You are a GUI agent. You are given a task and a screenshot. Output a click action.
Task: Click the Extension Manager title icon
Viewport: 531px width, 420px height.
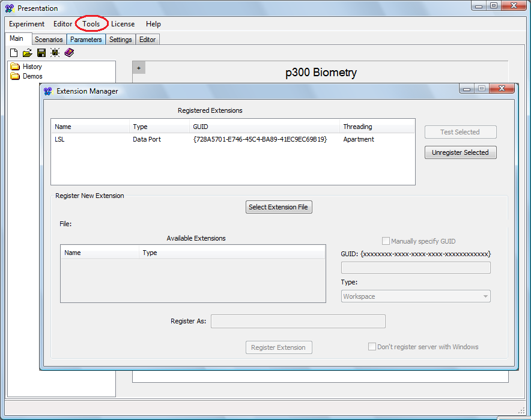coord(48,91)
